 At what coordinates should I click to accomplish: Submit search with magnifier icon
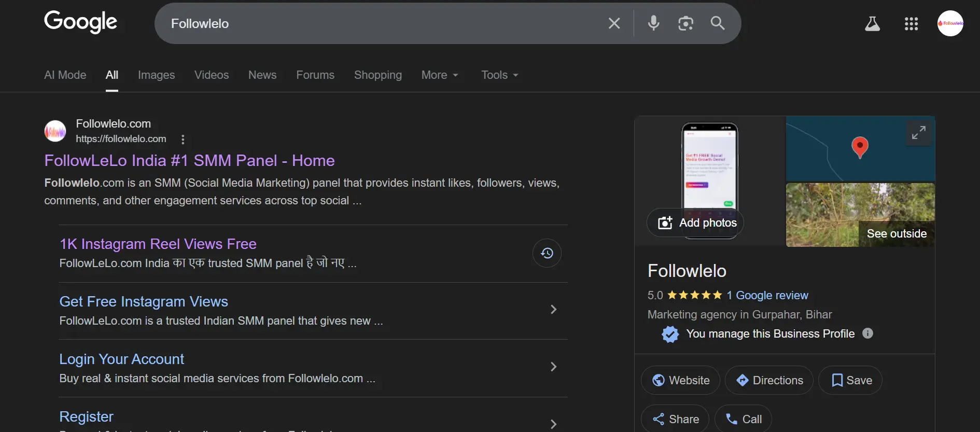coord(718,23)
